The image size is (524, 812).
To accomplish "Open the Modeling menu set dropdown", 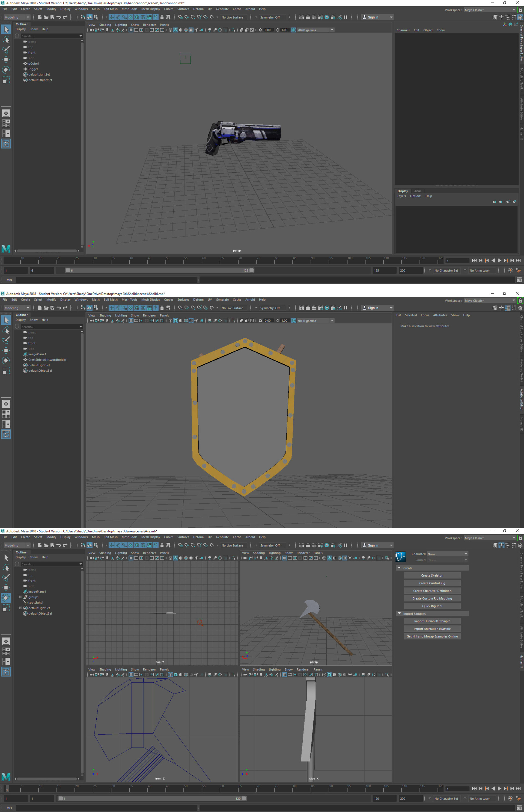I will pos(16,17).
